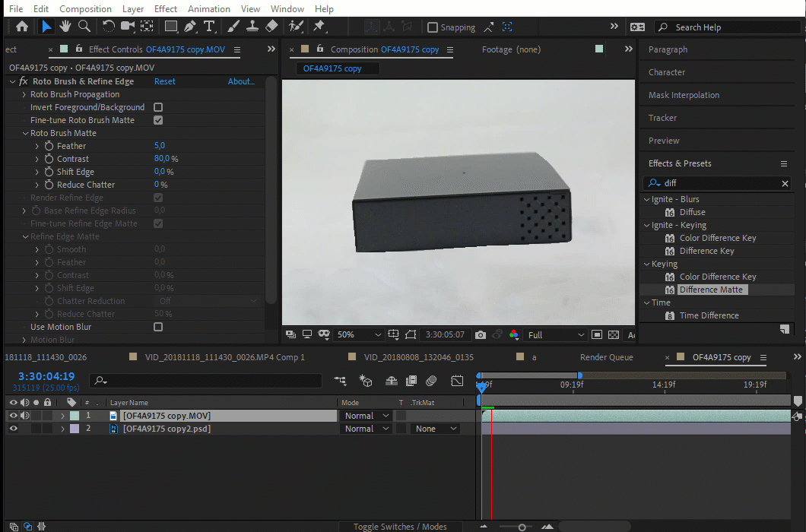This screenshot has width=806, height=532.
Task: Select the Eraser tool
Action: pyautogui.click(x=271, y=27)
